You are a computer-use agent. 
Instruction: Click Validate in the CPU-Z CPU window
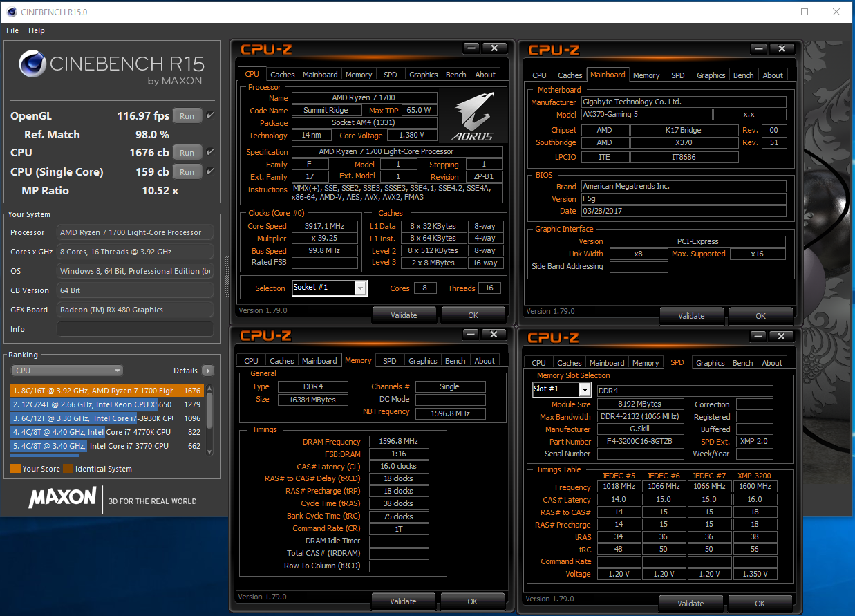point(404,315)
